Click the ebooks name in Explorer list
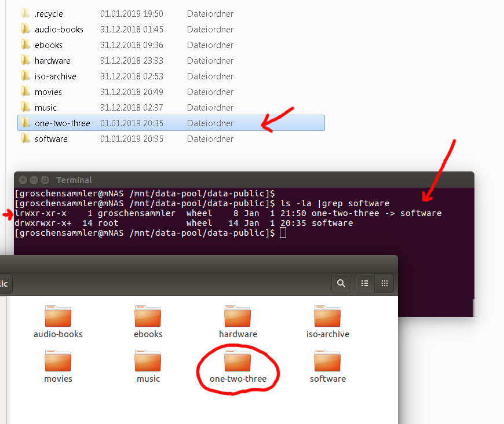 coord(49,45)
